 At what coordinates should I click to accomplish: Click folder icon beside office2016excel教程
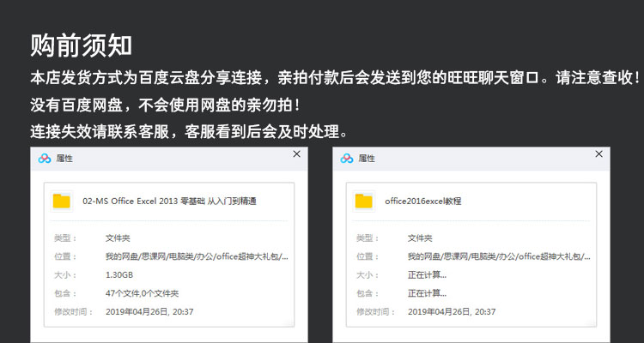tap(364, 201)
